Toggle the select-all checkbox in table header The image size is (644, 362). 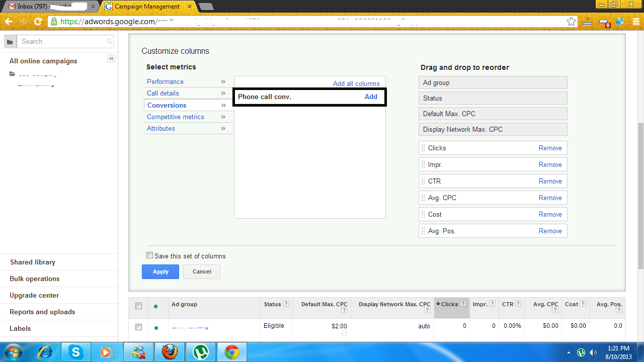pos(139,306)
